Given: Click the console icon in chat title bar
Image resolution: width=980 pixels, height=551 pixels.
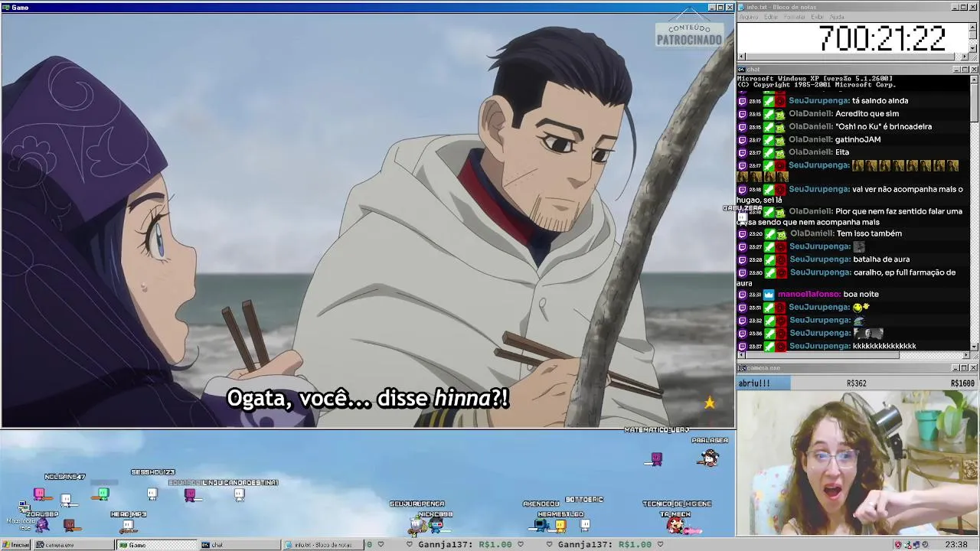Looking at the screenshot, I should (741, 70).
